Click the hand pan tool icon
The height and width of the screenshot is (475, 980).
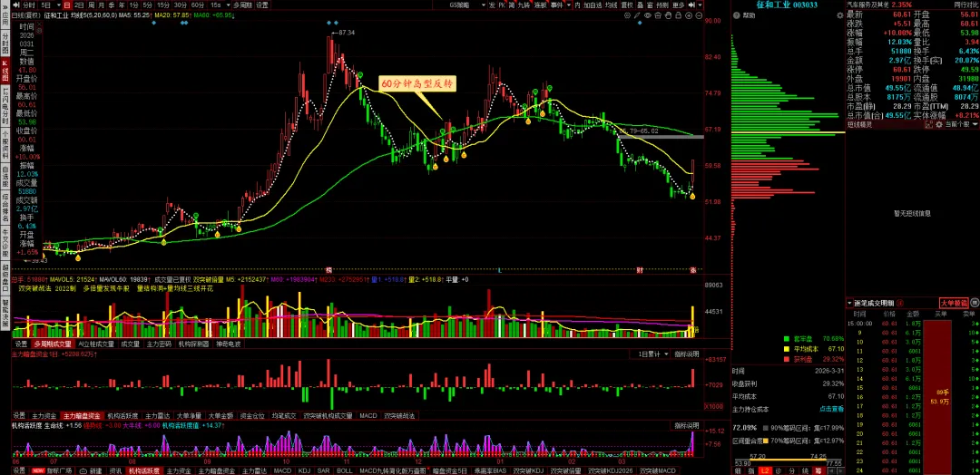tap(668, 15)
